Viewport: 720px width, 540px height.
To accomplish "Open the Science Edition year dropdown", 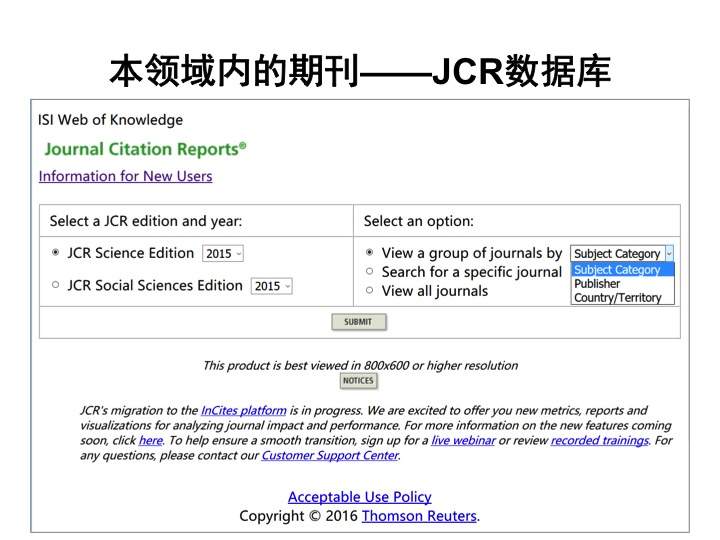I will click(x=223, y=253).
